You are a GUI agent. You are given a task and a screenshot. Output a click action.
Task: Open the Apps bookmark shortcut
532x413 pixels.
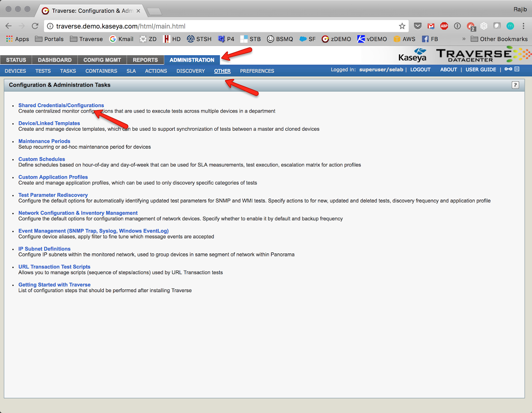pyautogui.click(x=18, y=39)
